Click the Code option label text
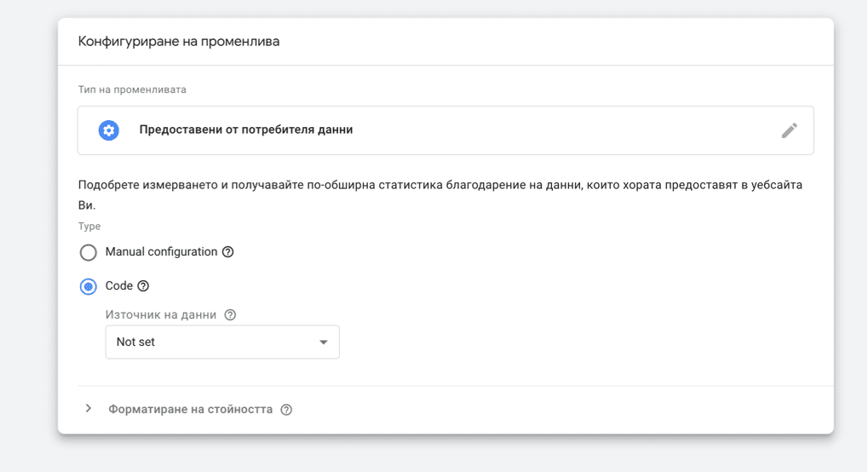 click(118, 286)
